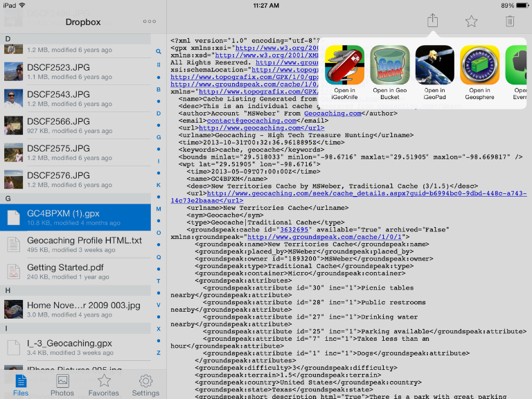Open file DSCF2575.JPG
The image size is (532, 399).
76,152
